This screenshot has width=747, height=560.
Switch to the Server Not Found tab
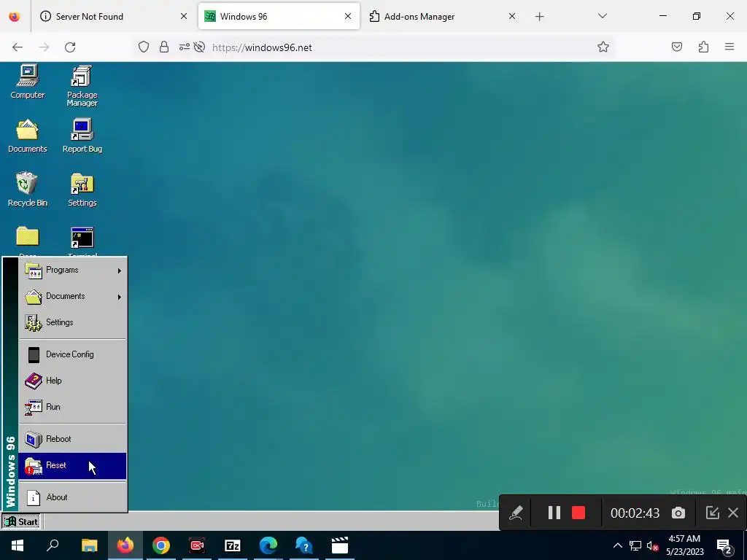(113, 17)
